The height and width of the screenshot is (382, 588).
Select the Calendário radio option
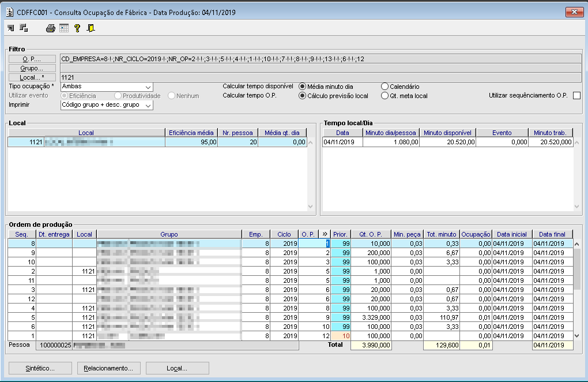[385, 87]
